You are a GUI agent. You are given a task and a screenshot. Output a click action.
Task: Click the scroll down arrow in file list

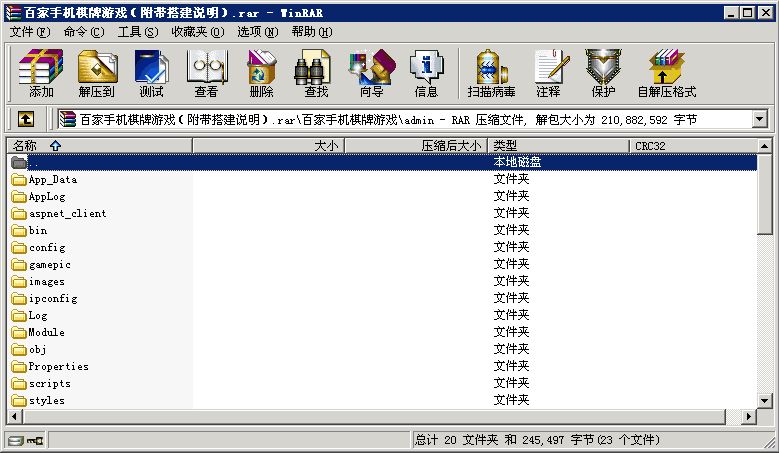tap(765, 401)
